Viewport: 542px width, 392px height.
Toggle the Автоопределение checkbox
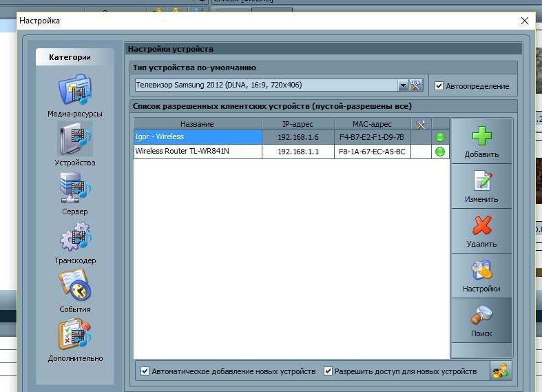(x=439, y=86)
